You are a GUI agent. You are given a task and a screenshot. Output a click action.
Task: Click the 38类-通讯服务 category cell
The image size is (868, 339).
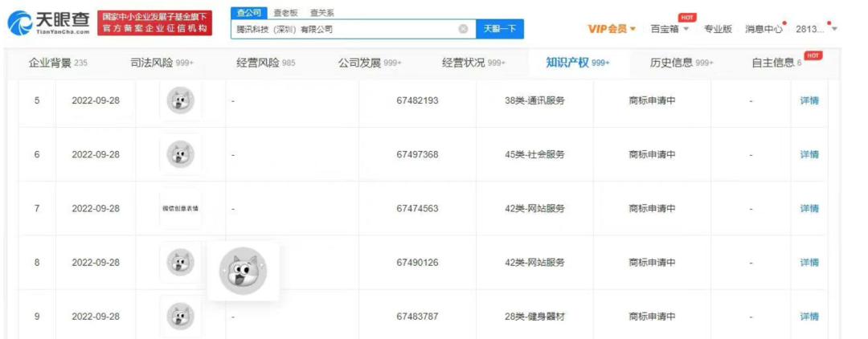pyautogui.click(x=534, y=100)
